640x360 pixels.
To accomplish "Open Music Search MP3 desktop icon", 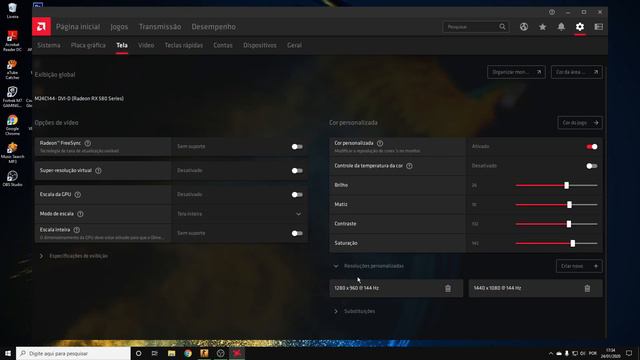I will pos(12,153).
